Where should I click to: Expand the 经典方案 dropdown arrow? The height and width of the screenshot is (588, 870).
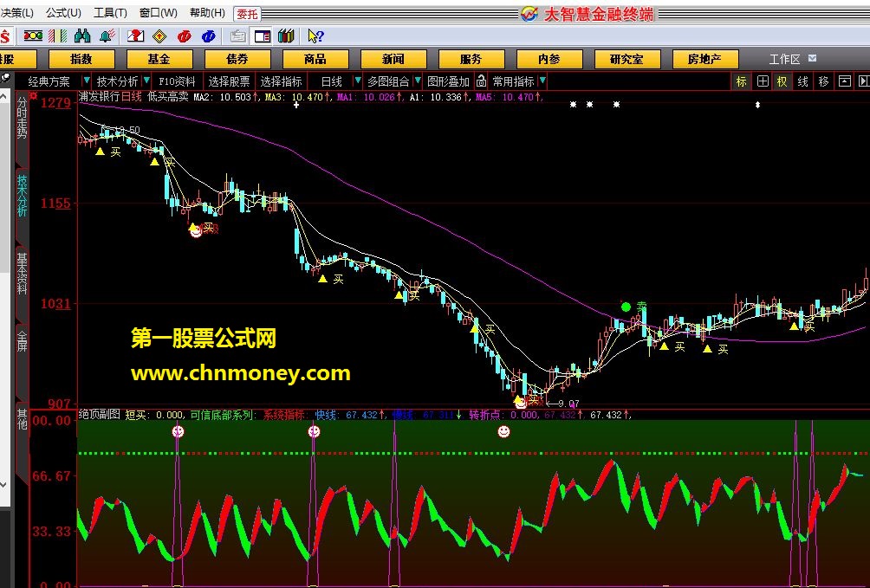click(x=87, y=81)
